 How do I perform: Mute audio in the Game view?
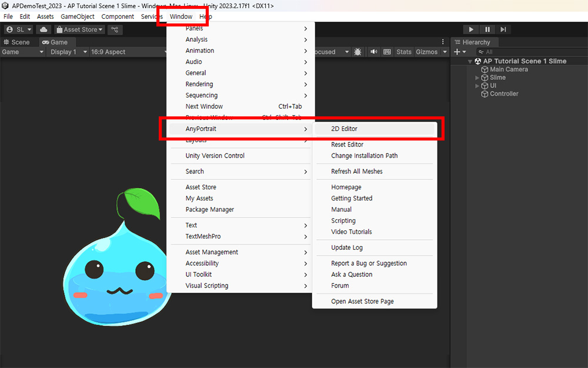pos(374,52)
